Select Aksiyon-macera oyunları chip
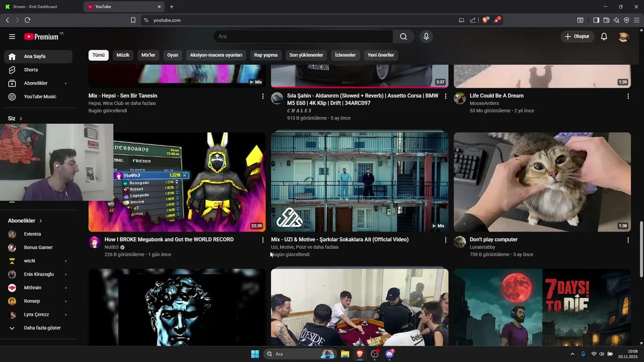 216,55
